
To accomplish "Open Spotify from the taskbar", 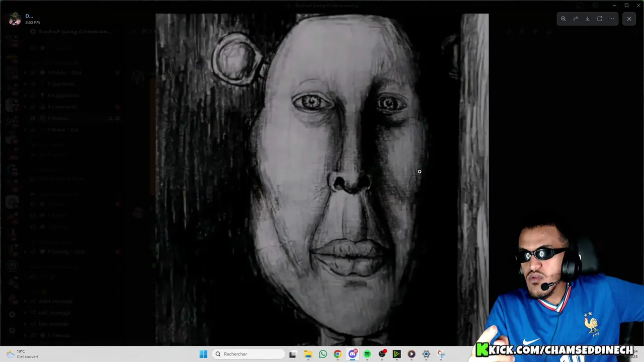I will click(x=367, y=354).
